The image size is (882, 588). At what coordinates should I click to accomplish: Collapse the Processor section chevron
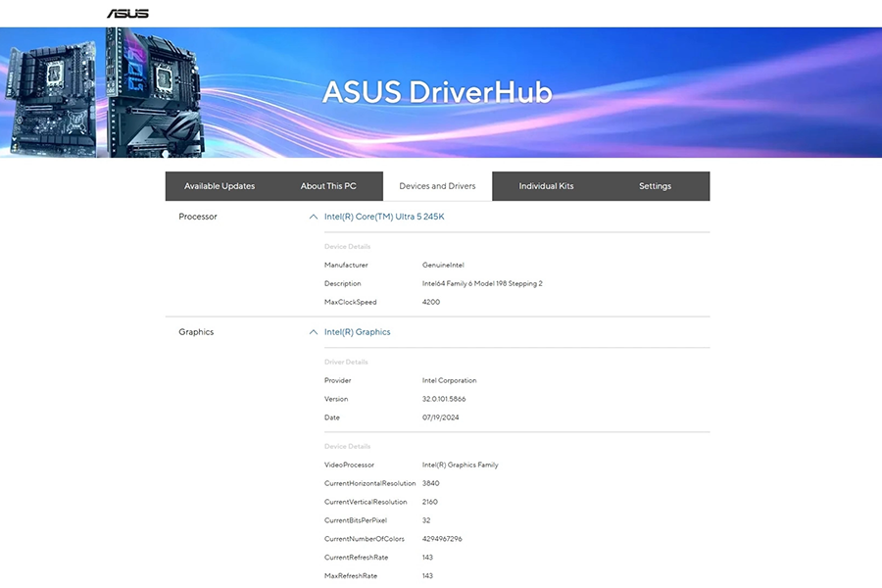pyautogui.click(x=313, y=216)
